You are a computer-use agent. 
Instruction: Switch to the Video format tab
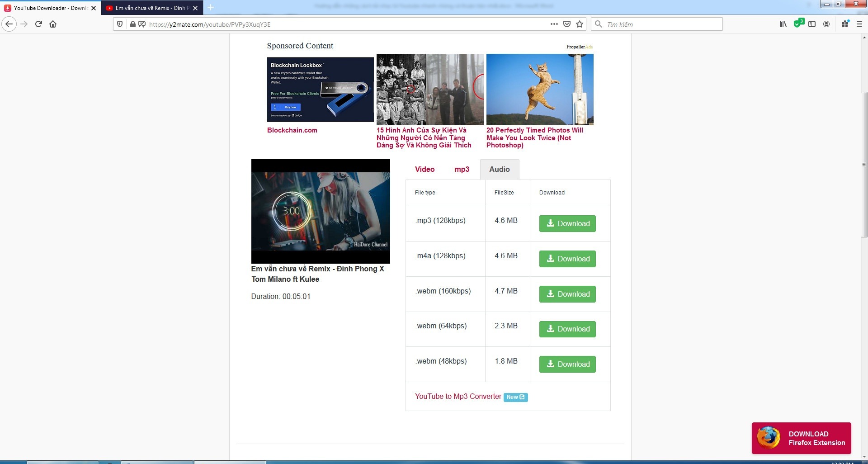[425, 169]
